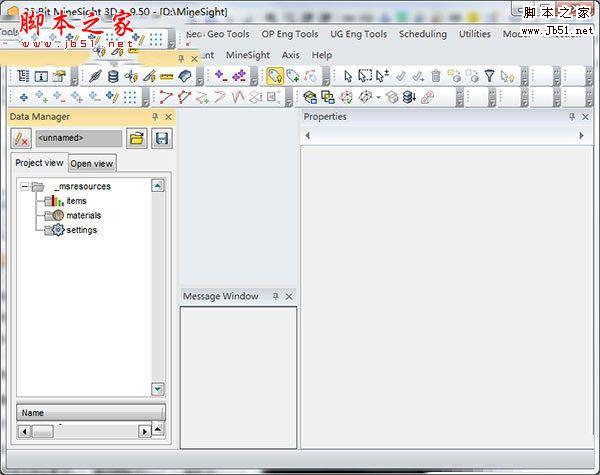Select the arrow pointer selection tool
Viewport: 600px width, 475px height.
click(348, 76)
